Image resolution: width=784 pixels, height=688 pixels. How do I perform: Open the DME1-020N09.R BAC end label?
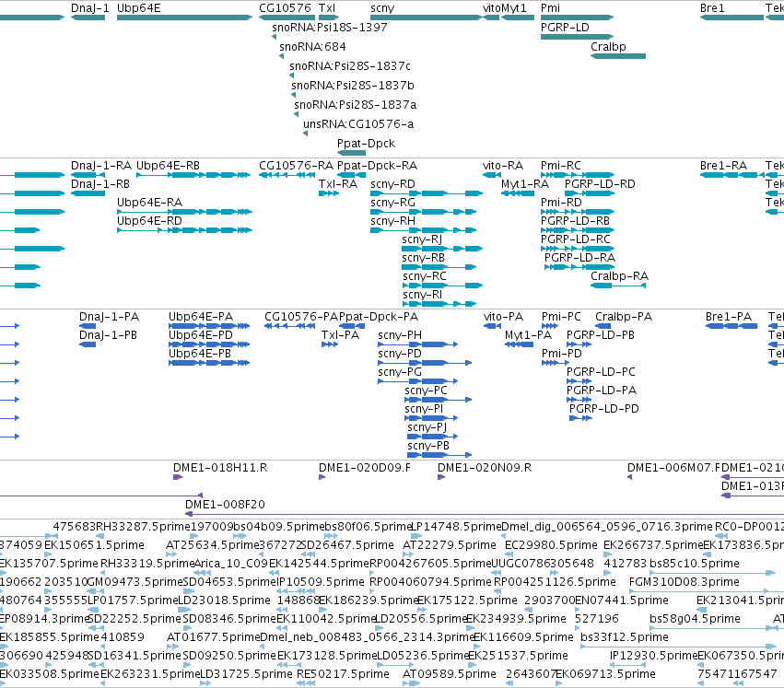pyautogui.click(x=485, y=468)
